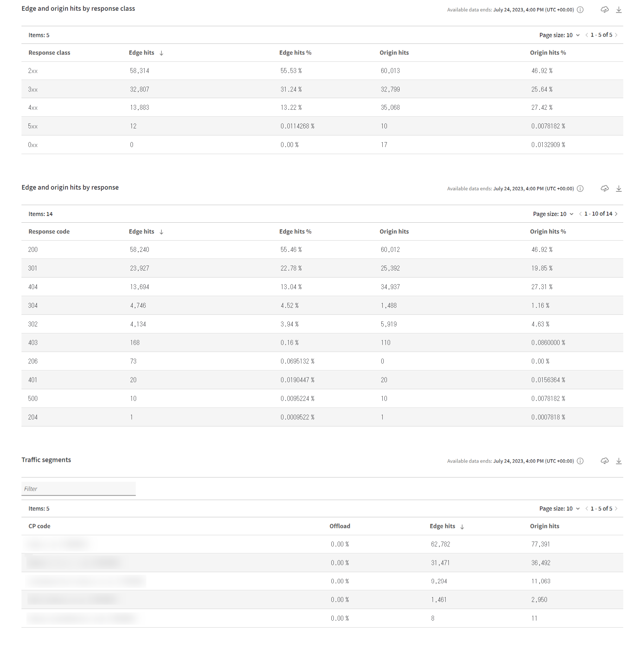This screenshot has width=644, height=649.
Task: Click the Traffic segments Filter field
Action: (78, 489)
